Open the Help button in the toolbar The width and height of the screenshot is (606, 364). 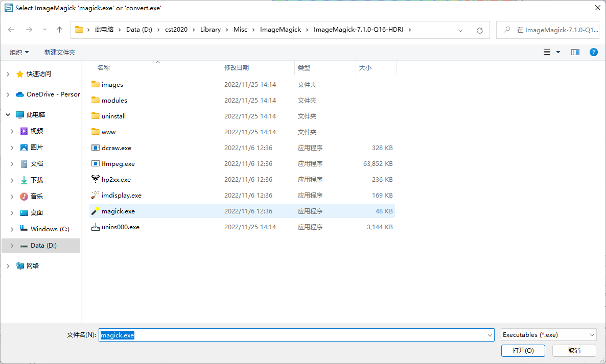593,52
